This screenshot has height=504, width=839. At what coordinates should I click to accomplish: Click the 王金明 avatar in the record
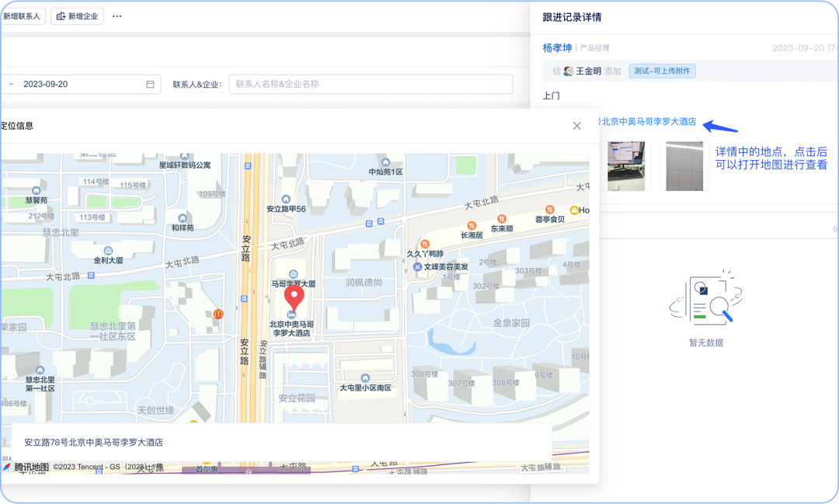(568, 71)
